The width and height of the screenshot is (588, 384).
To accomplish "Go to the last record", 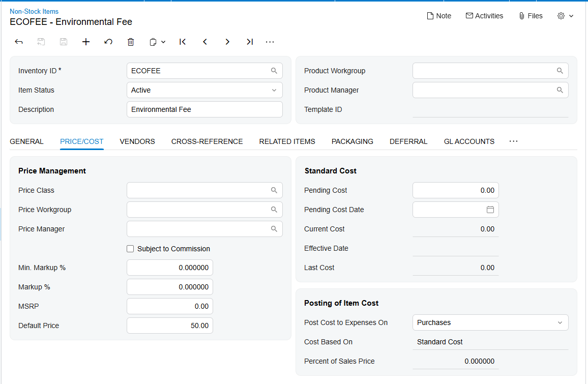I will click(250, 42).
